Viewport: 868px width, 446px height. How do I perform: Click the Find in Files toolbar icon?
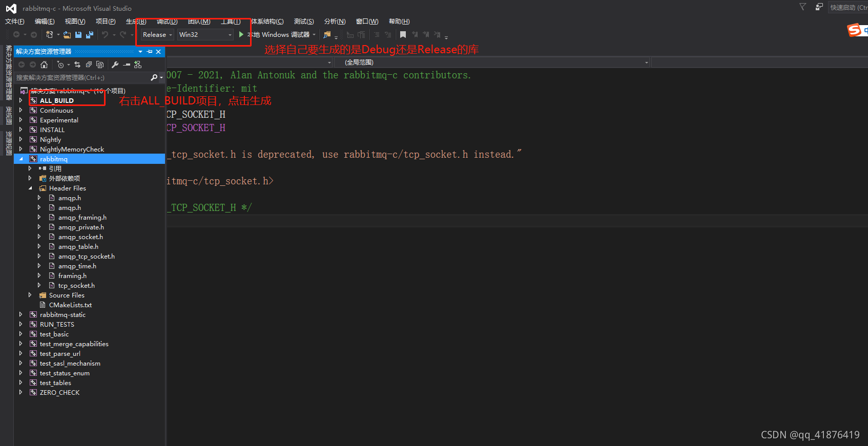(x=327, y=34)
